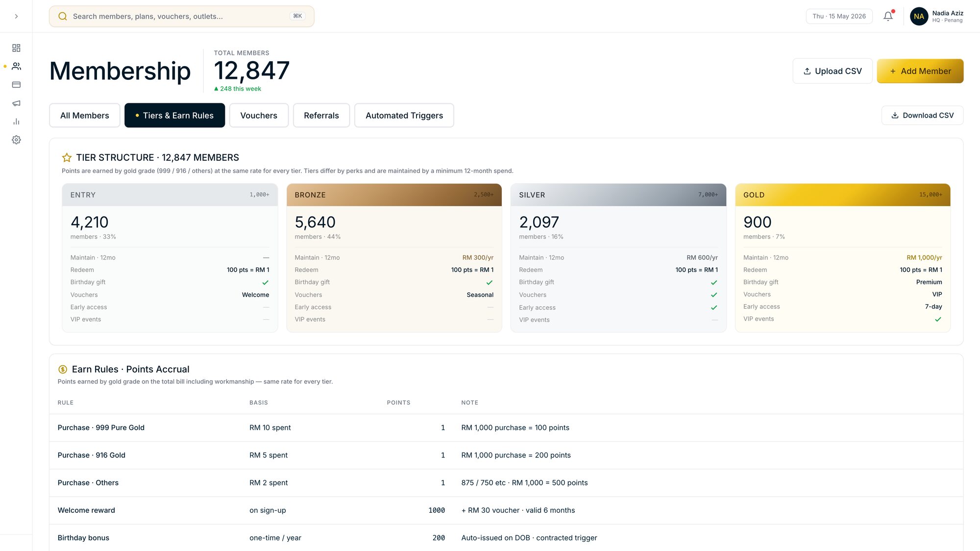Click the Birthday bonus 200 points value
This screenshot has height=551, width=980.
point(439,538)
